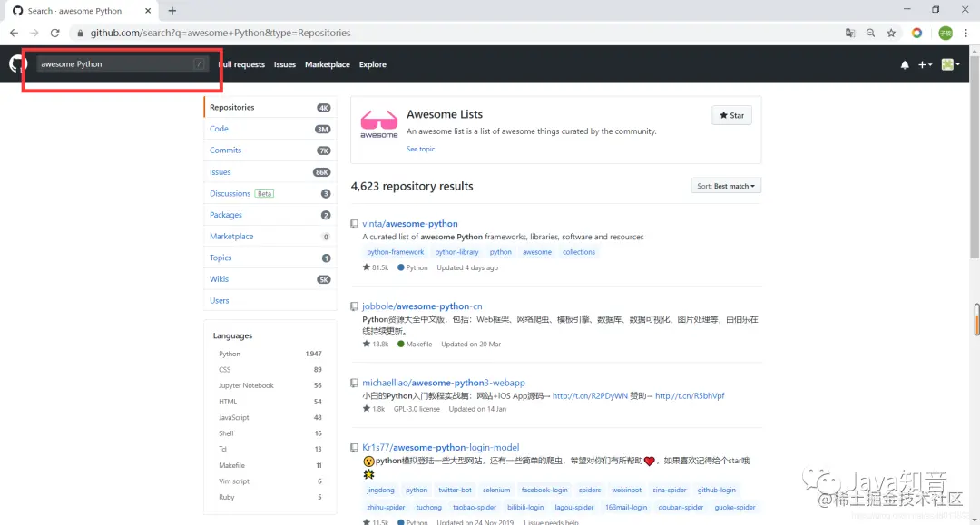Open the http://t.cn/R5bhVpf link
980x525 pixels.
690,395
